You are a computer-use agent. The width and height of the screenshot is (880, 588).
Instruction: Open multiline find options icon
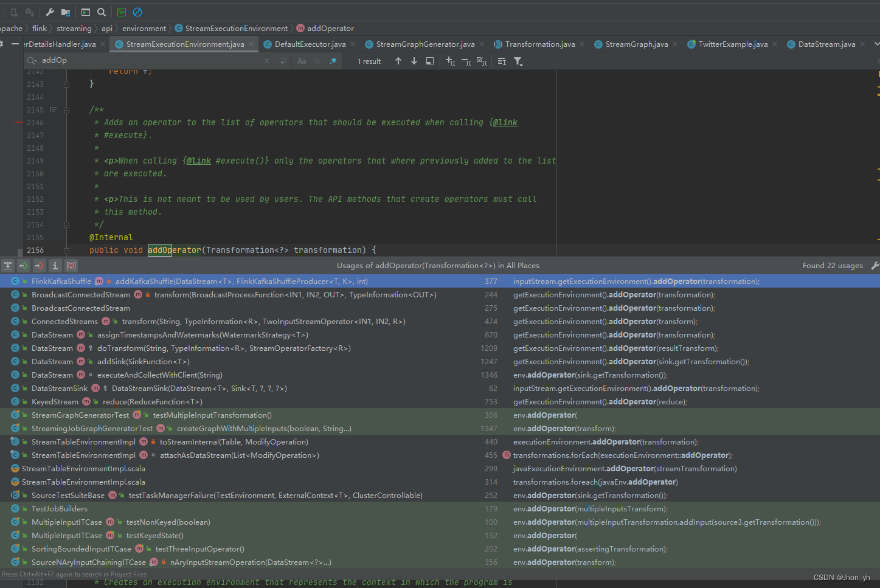pos(502,61)
